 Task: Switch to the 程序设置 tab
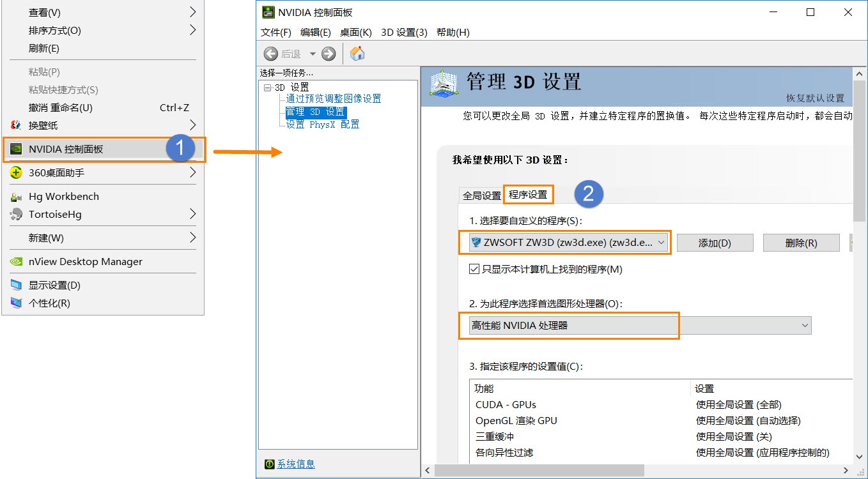pos(528,195)
